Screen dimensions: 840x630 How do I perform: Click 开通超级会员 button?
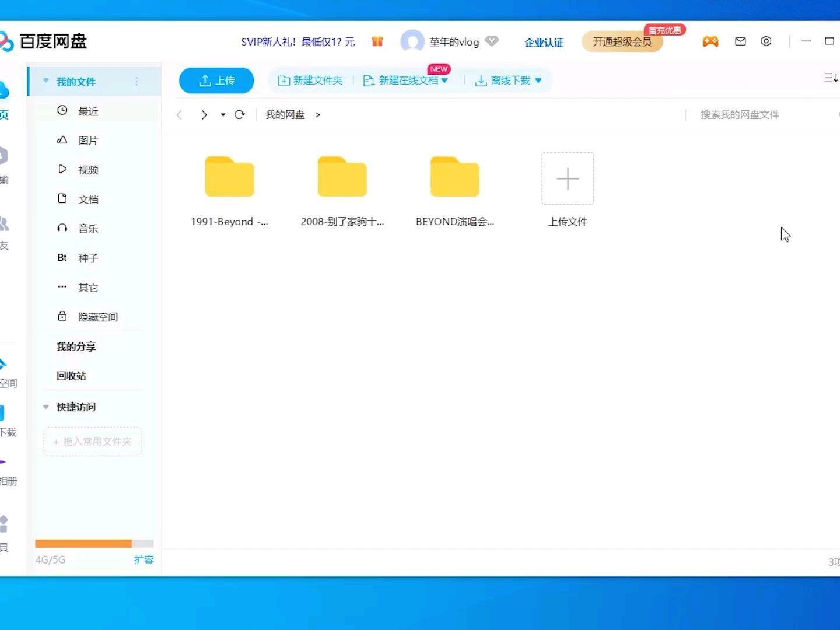click(x=622, y=41)
